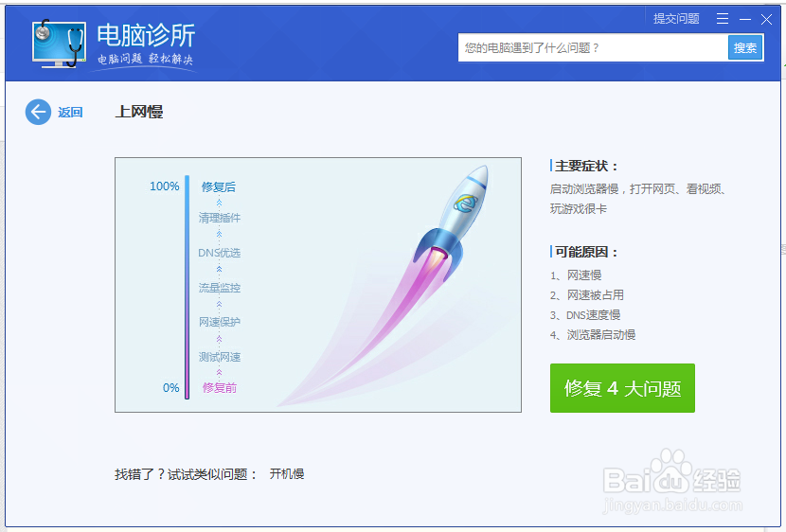Screen dimensions: 786x532
Task: Click reason 2、网速被占用
Action: point(586,295)
